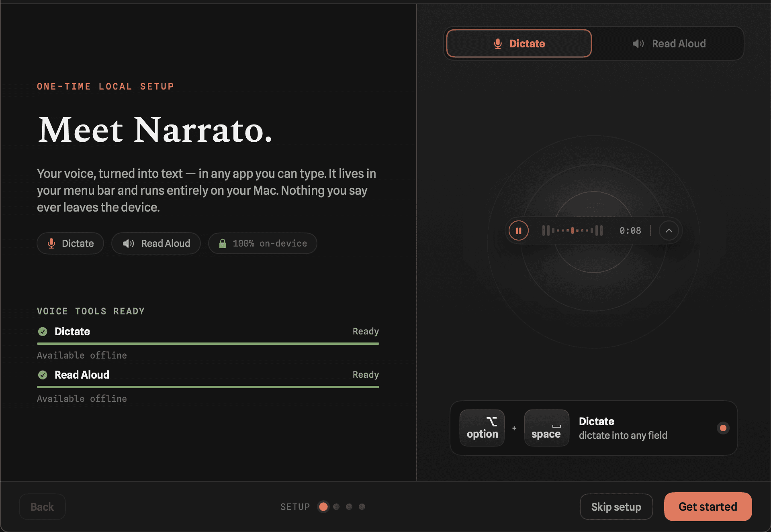Click the waveform in the recorder pill
The width and height of the screenshot is (771, 532).
[x=572, y=230]
